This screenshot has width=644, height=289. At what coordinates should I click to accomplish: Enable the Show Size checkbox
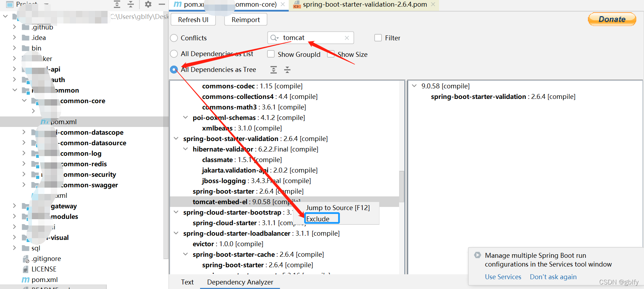(331, 54)
